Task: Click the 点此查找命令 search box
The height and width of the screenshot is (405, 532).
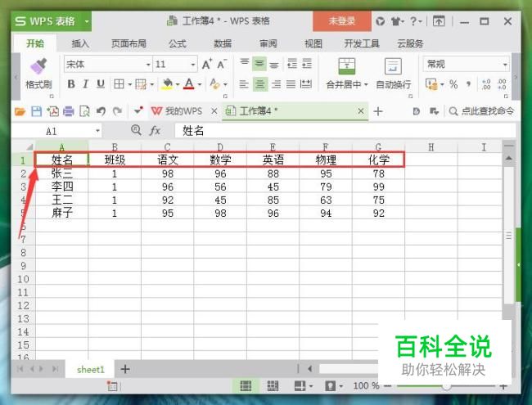Action: [481, 111]
